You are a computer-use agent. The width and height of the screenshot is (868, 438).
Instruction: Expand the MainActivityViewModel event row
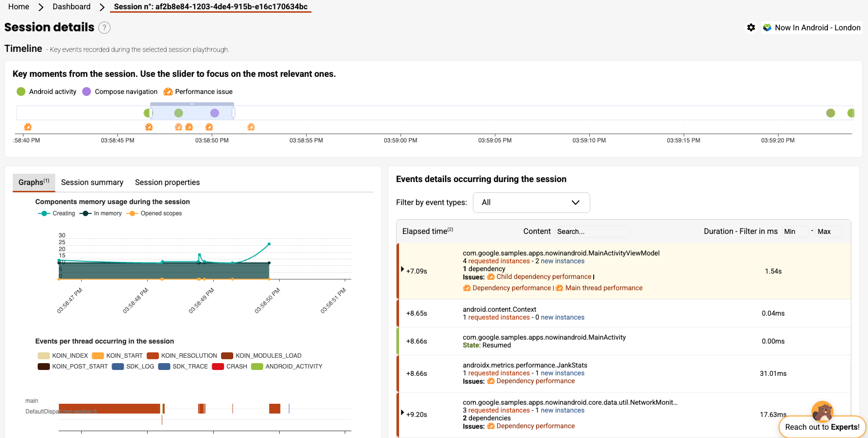(x=402, y=269)
